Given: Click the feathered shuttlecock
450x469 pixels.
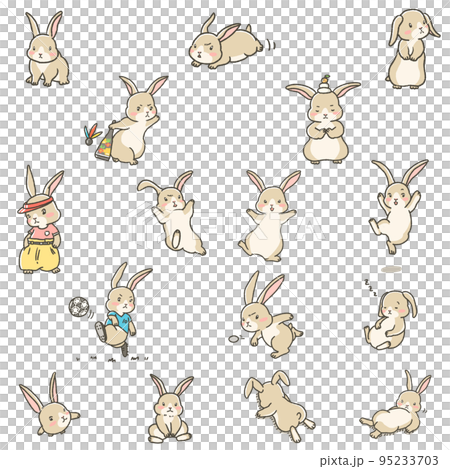Looking at the screenshot, I should click(x=92, y=134).
